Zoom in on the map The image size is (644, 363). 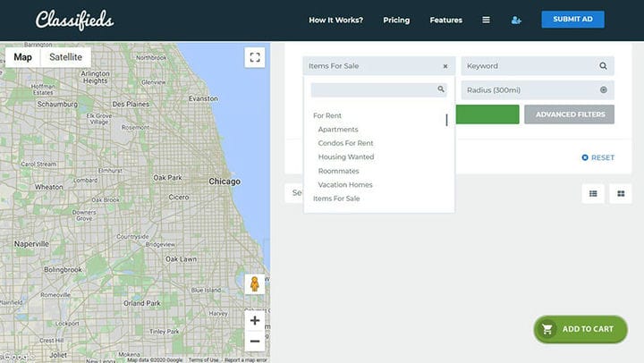(255, 320)
